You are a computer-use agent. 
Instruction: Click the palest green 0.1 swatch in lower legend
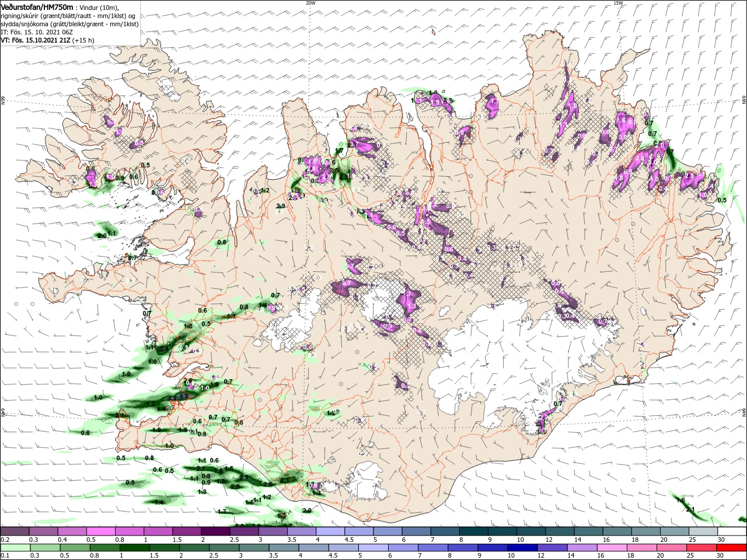pyautogui.click(x=15, y=547)
